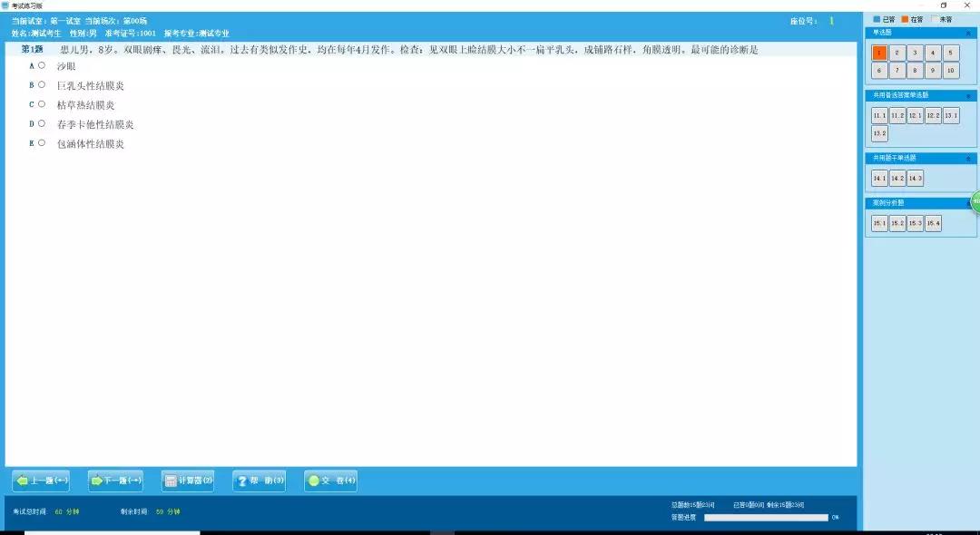Image resolution: width=980 pixels, height=535 pixels.
Task: Open the 计算器 calculator
Action: pos(188,481)
